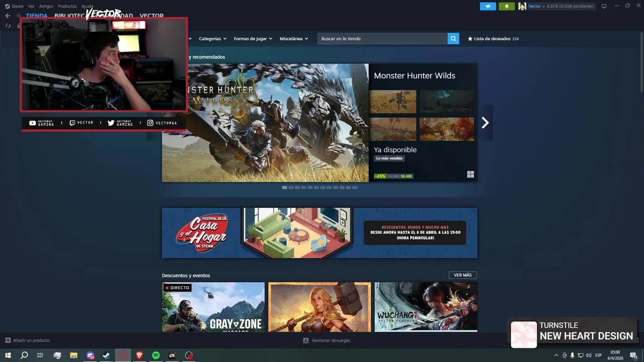Open Task View on the taskbar
This screenshot has height=362, width=644.
40,355
